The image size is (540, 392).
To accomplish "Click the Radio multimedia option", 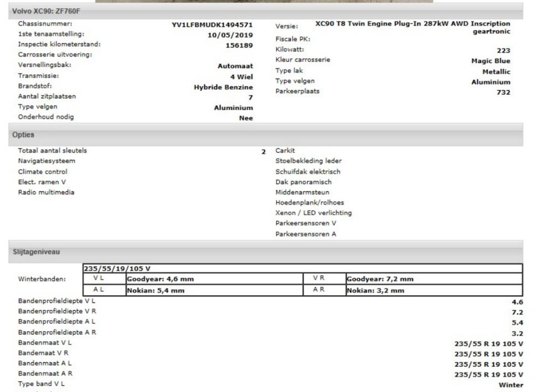I will [46, 192].
